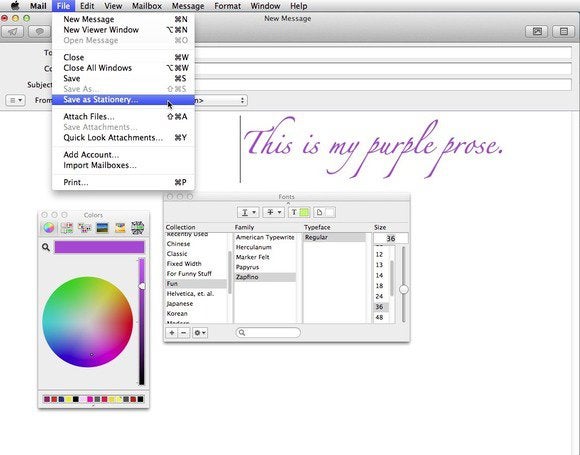The width and height of the screenshot is (580, 455).
Task: Open text underline dropdown in Fonts
Action: [248, 212]
